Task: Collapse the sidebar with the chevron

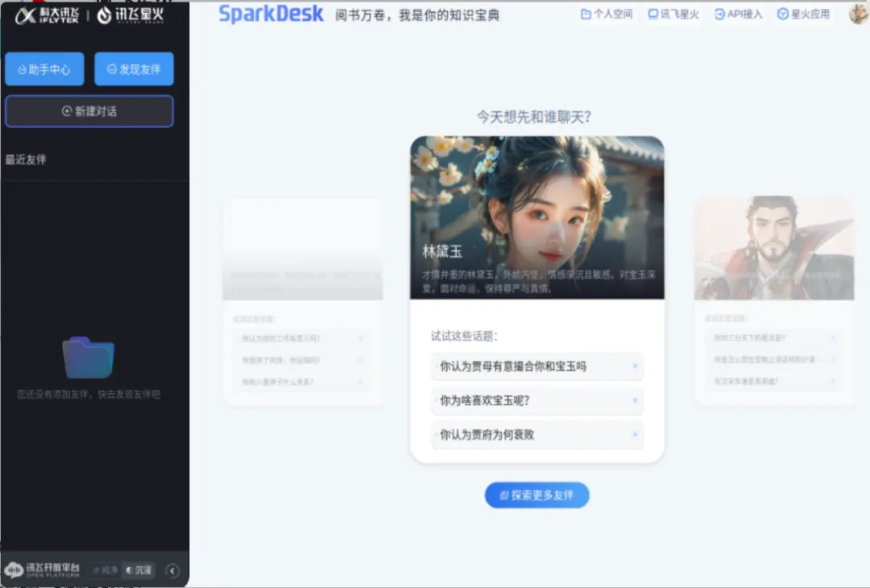Action: pos(172,571)
